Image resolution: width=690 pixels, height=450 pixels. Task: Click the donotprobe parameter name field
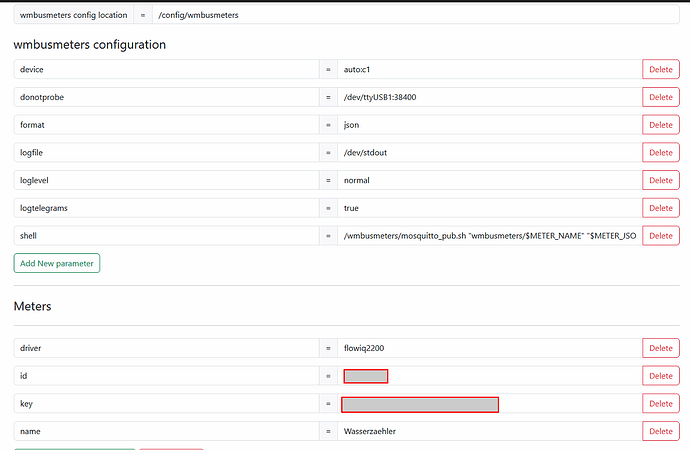coord(166,97)
